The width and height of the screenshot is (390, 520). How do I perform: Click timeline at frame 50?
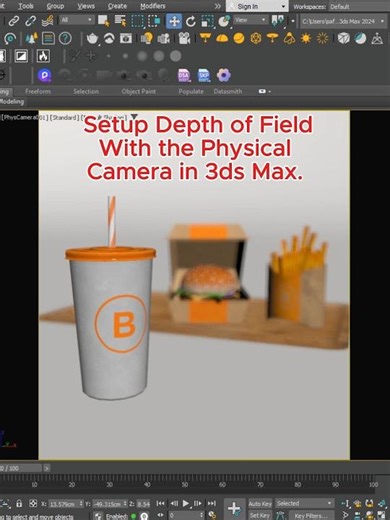tap(185, 484)
